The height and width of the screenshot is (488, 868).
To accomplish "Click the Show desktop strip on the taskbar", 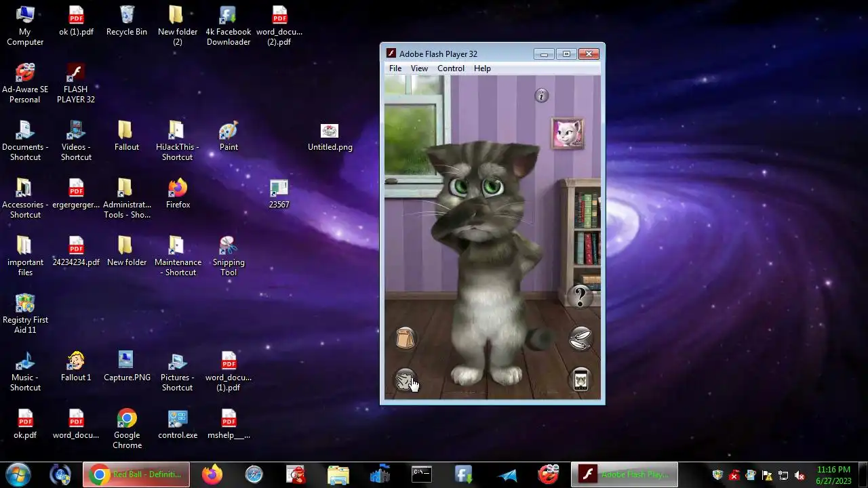I will pyautogui.click(x=863, y=474).
